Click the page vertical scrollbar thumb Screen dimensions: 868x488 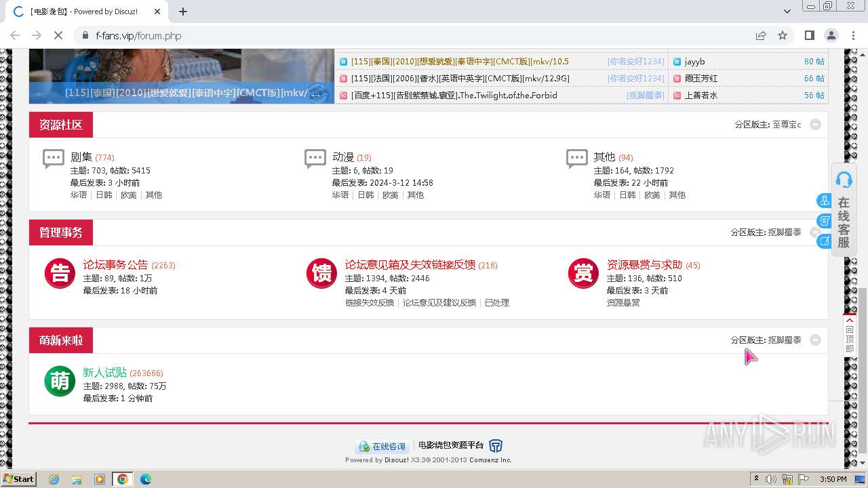point(863,369)
